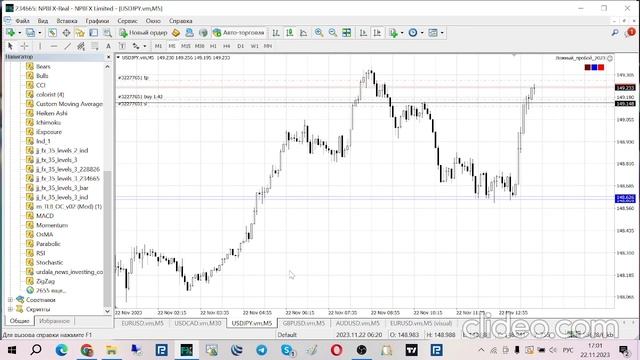
Task: Open the Indicators dropdown arrow
Action: click(x=402, y=33)
